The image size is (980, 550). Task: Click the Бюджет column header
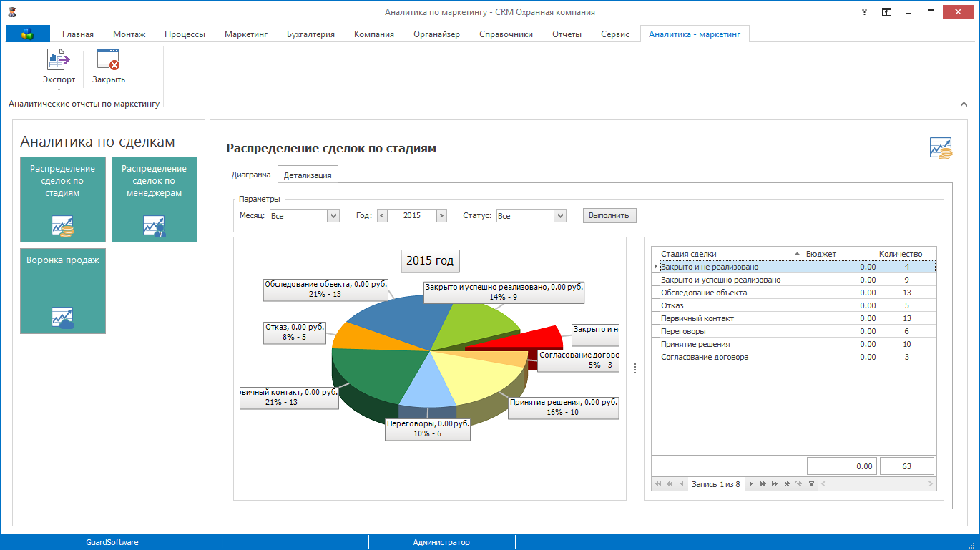pyautogui.click(x=841, y=254)
